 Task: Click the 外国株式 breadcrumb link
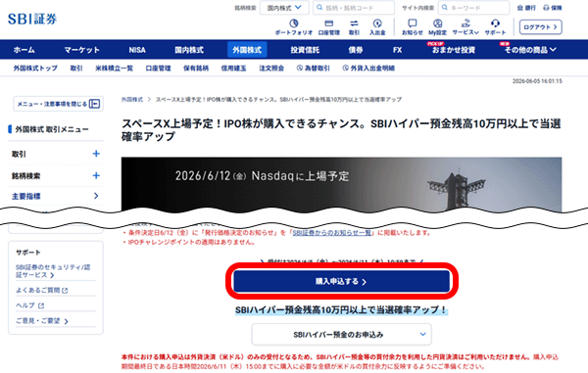(132, 100)
